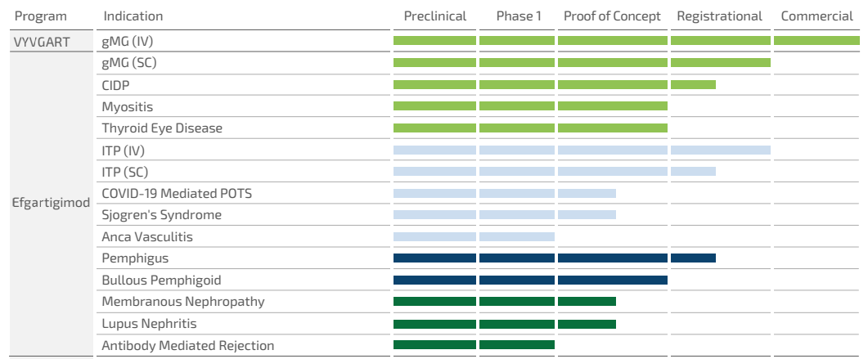Image resolution: width=868 pixels, height=359 pixels.
Task: Select the Registrational column header
Action: click(x=719, y=16)
